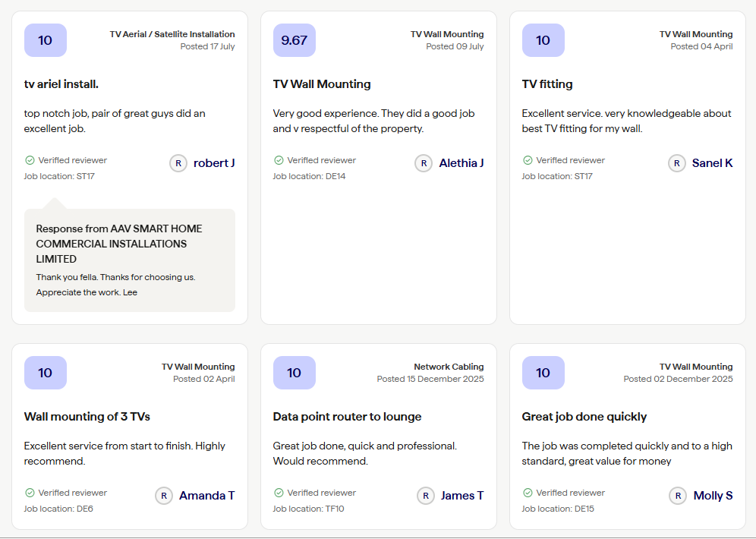Image resolution: width=756 pixels, height=539 pixels.
Task: Click the 'tv ariel install.' review title
Action: coord(61,84)
